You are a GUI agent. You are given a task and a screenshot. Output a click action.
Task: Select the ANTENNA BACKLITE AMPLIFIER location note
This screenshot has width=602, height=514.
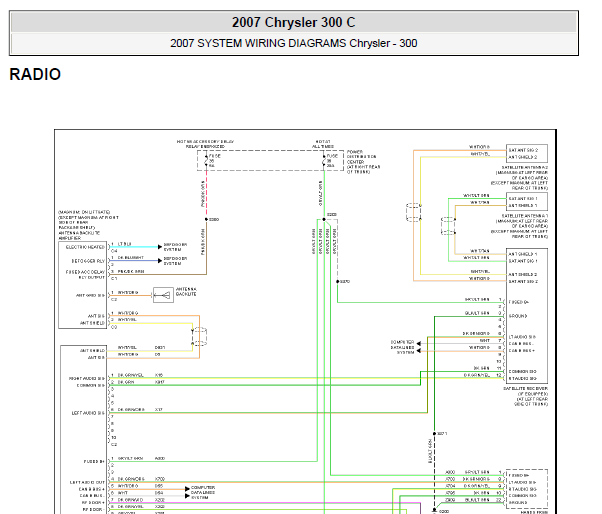point(88,225)
